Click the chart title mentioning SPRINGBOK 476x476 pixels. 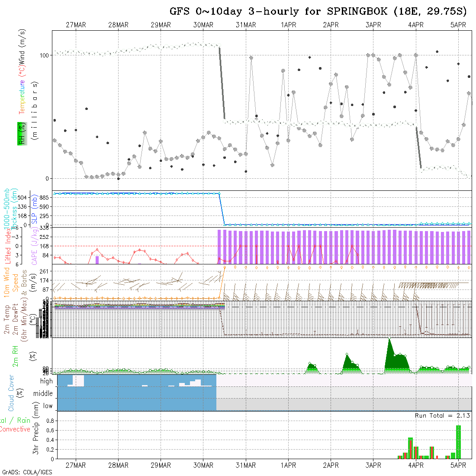coord(318,12)
